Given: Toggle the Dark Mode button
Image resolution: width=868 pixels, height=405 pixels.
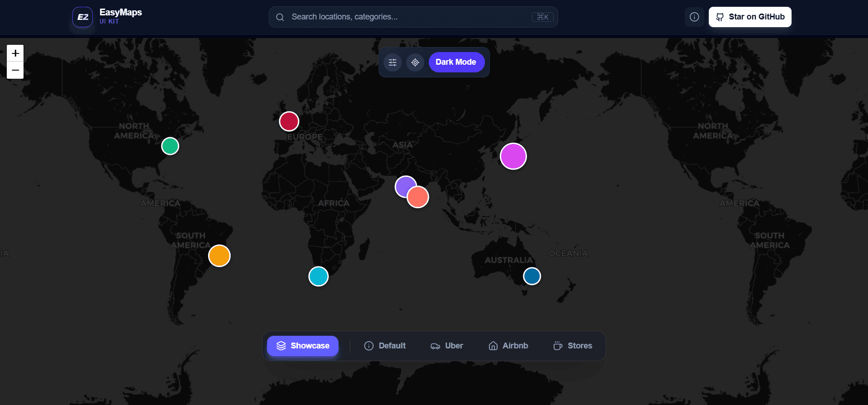Looking at the screenshot, I should (456, 62).
